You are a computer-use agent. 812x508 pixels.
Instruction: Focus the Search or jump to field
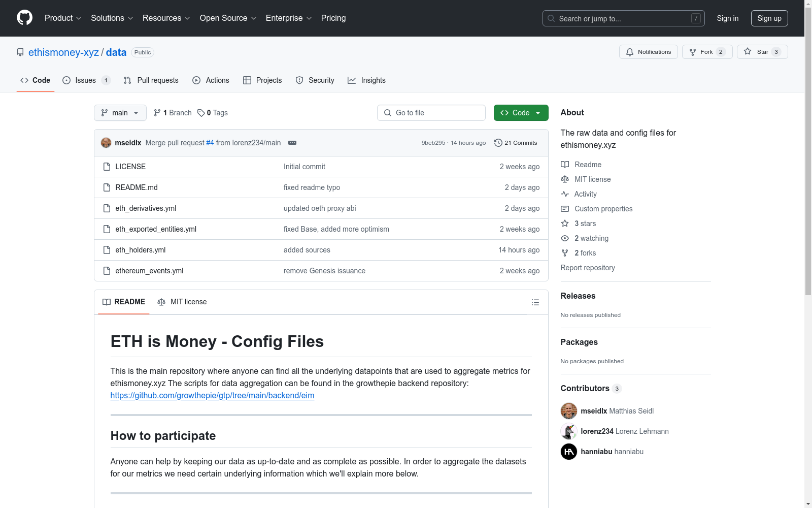[x=624, y=18]
